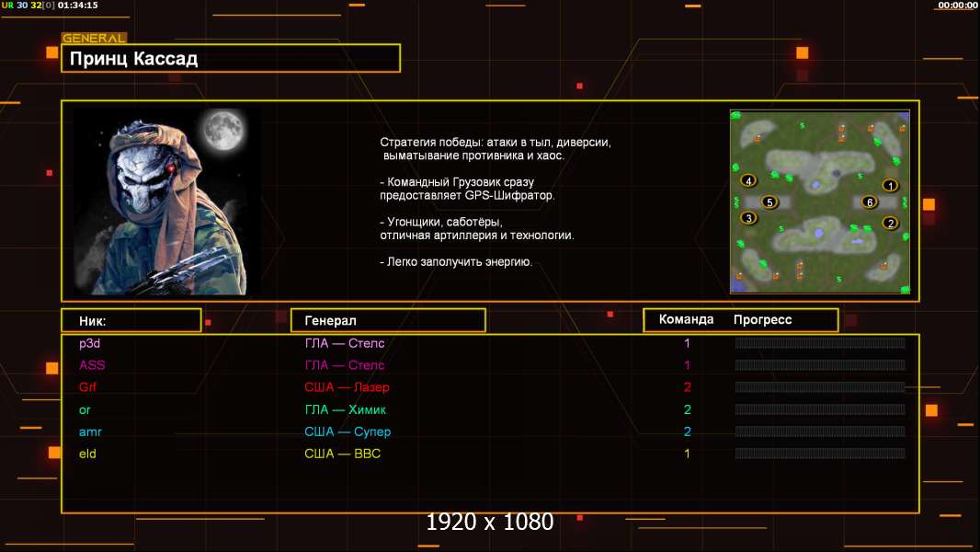
Task: Click team number for player ASS
Action: point(687,365)
